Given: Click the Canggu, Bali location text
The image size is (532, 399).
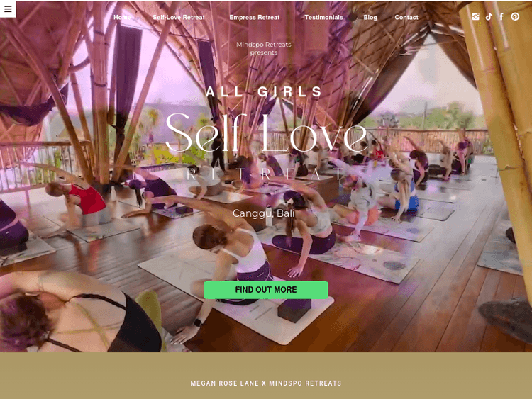Looking at the screenshot, I should (264, 213).
